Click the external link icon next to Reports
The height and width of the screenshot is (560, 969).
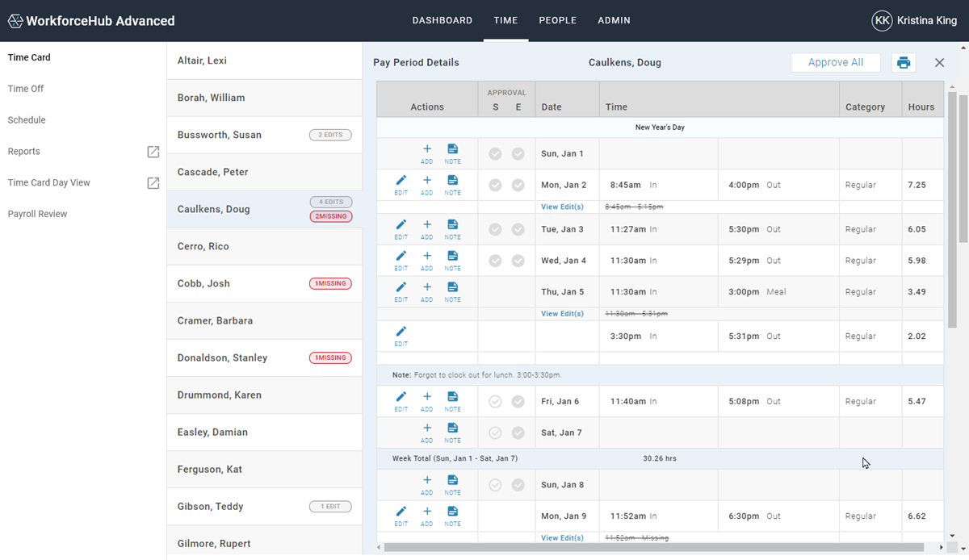[153, 151]
